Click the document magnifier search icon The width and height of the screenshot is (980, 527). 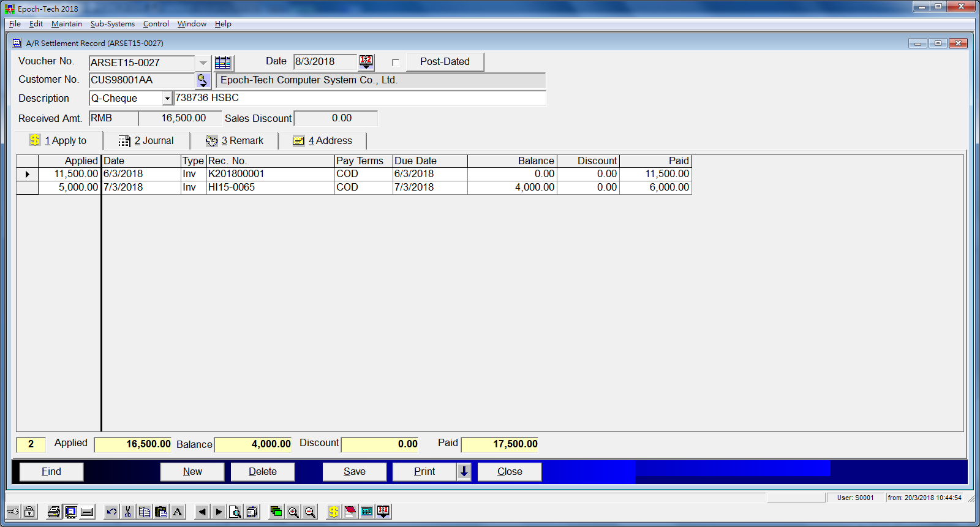235,512
